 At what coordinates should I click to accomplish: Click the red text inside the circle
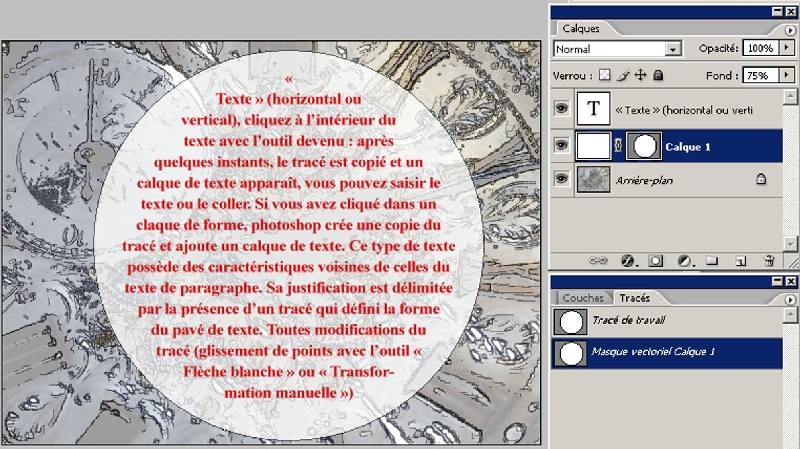[x=288, y=236]
